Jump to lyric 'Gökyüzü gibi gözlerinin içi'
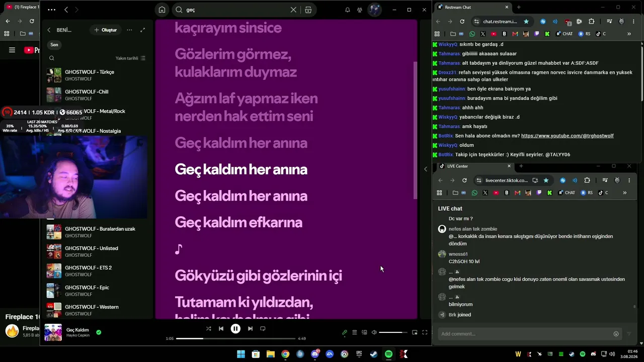Screen dimensions: 644x362 point(258,276)
